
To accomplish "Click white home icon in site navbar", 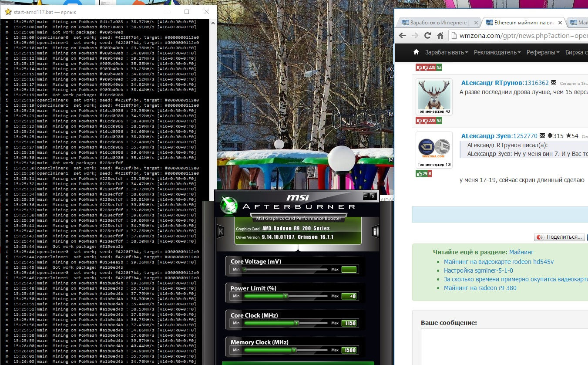I will (416, 52).
